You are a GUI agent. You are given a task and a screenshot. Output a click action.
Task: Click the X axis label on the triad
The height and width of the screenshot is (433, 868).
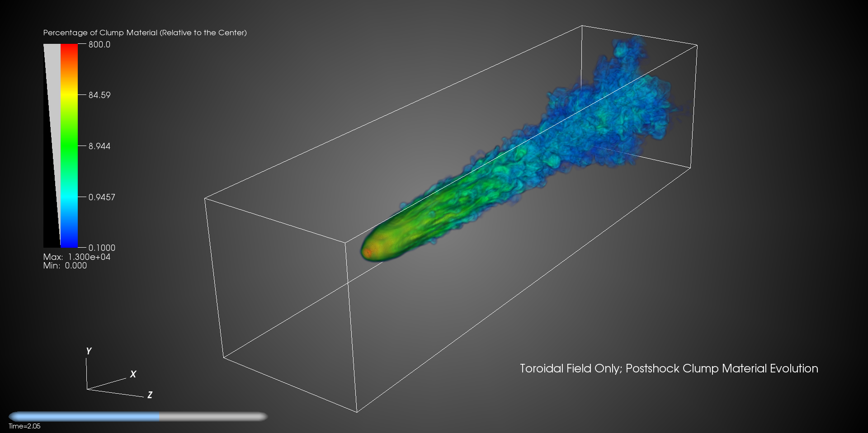click(x=133, y=374)
